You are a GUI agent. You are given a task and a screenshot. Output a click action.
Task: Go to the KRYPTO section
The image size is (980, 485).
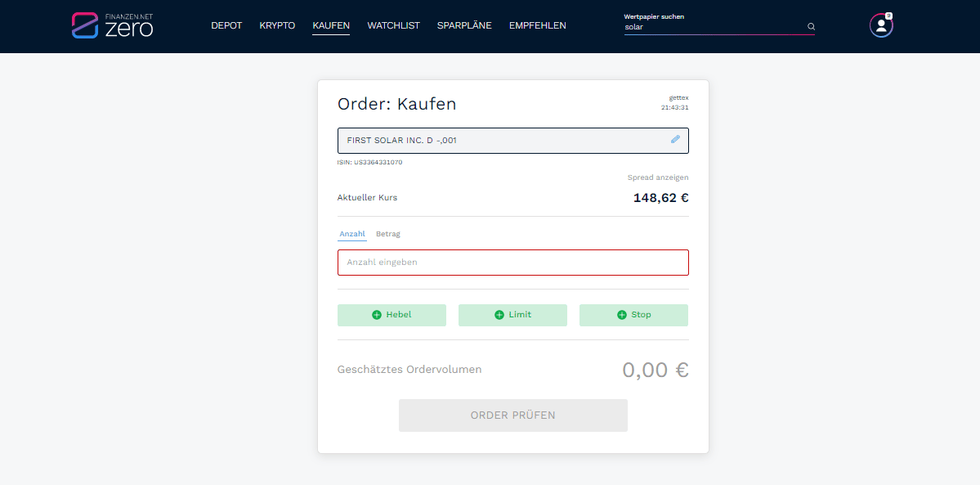tap(277, 25)
